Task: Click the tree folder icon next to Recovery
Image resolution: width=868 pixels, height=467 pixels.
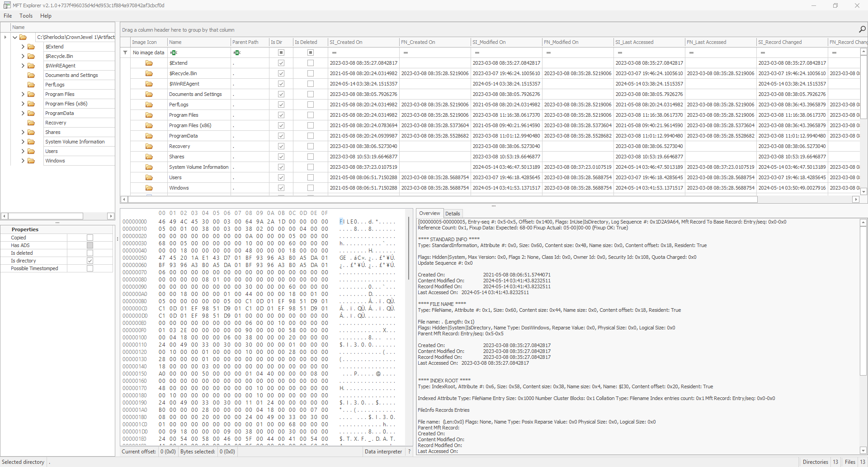Action: (31, 123)
